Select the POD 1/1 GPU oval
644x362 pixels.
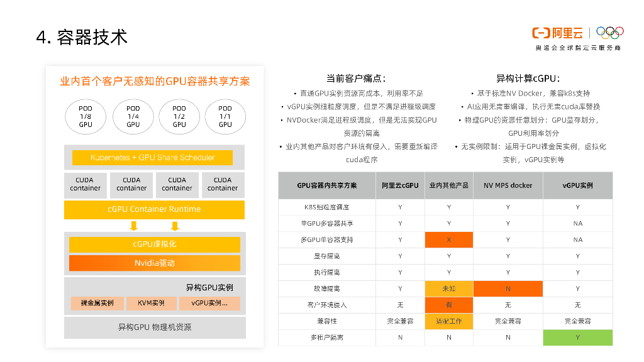point(225,116)
